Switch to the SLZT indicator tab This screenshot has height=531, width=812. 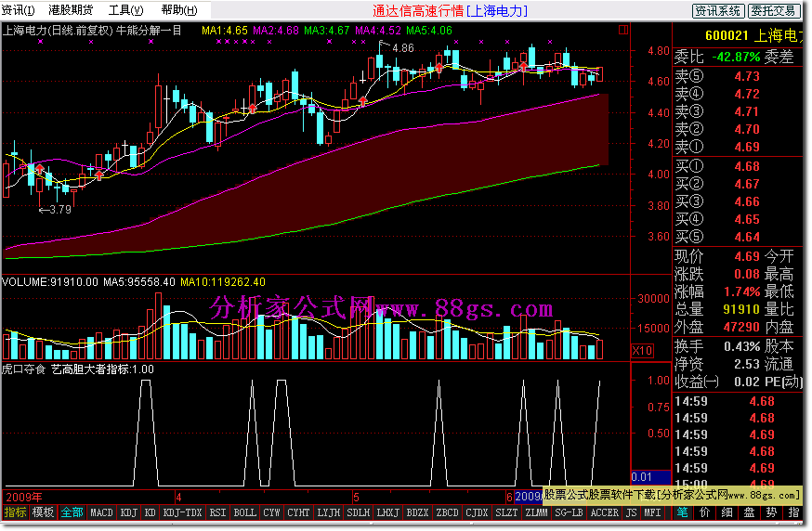point(506,512)
